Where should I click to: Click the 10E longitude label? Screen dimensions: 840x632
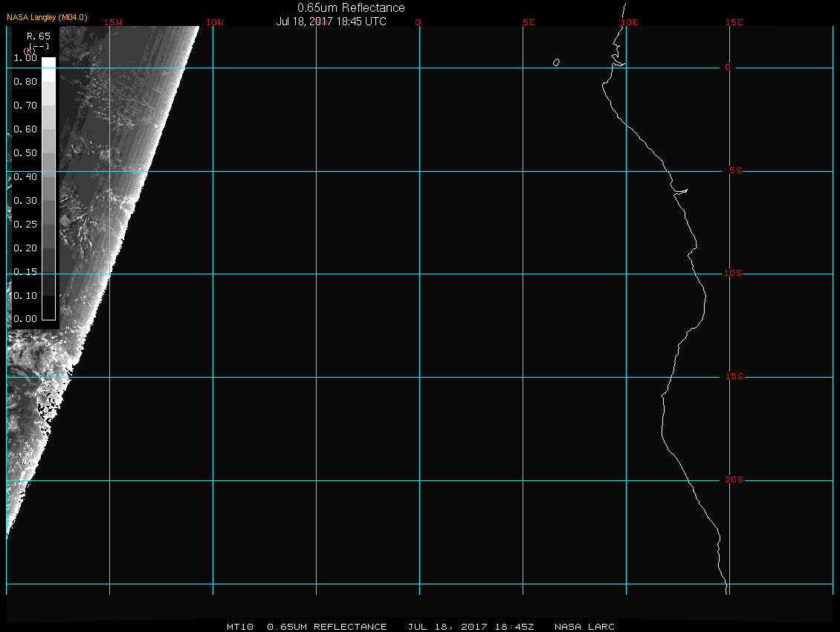click(x=630, y=22)
